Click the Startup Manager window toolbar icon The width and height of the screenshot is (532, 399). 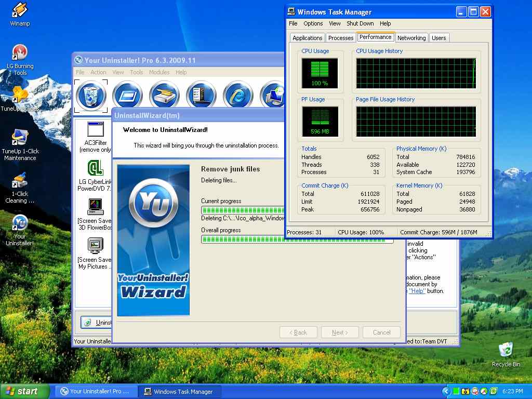(x=128, y=96)
